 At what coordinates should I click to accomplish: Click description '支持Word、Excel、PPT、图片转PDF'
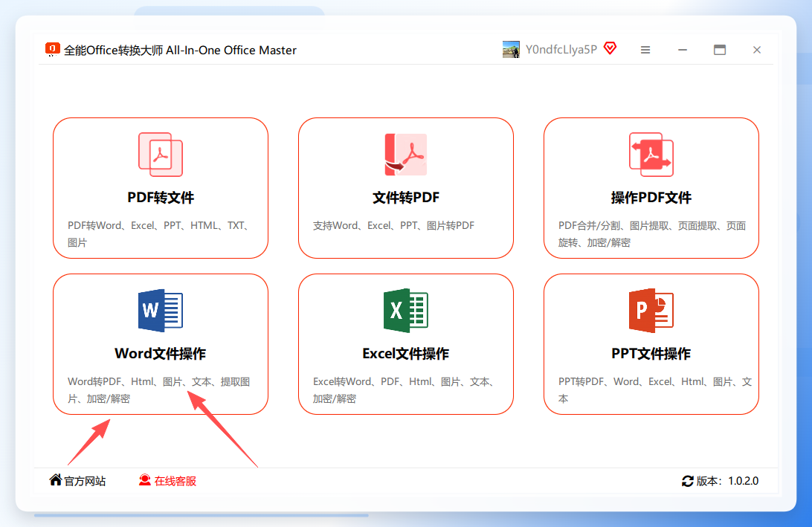pos(393,226)
